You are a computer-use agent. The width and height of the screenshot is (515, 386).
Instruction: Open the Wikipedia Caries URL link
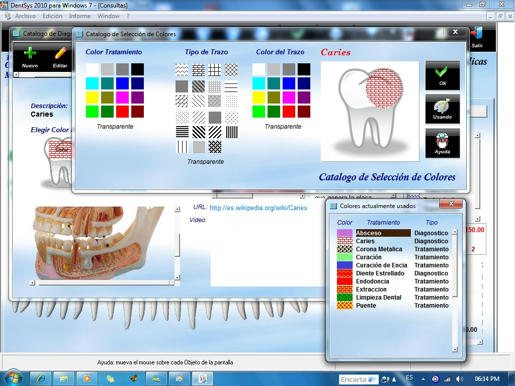[258, 208]
